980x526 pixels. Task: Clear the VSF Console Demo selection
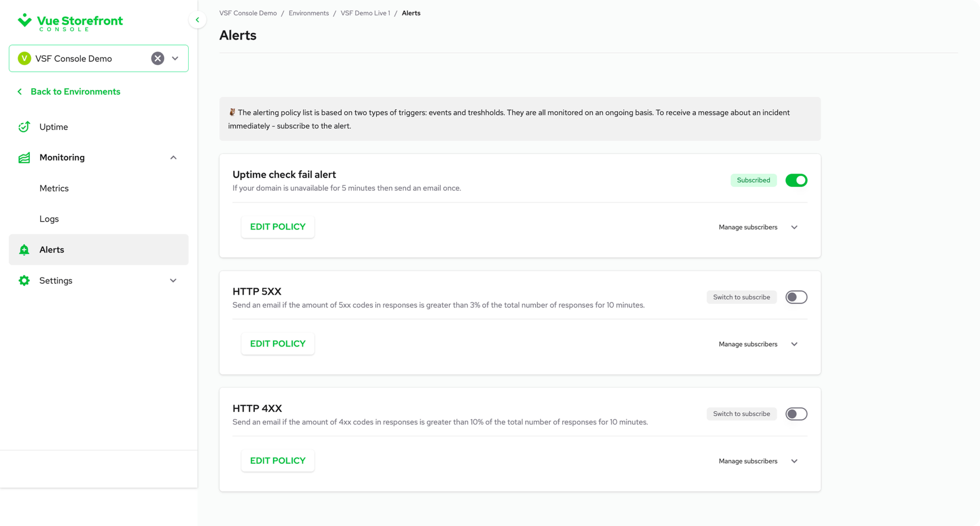(157, 58)
